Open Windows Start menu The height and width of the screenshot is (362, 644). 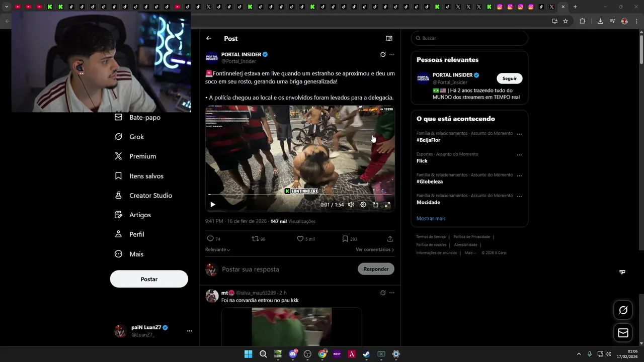coord(248,354)
